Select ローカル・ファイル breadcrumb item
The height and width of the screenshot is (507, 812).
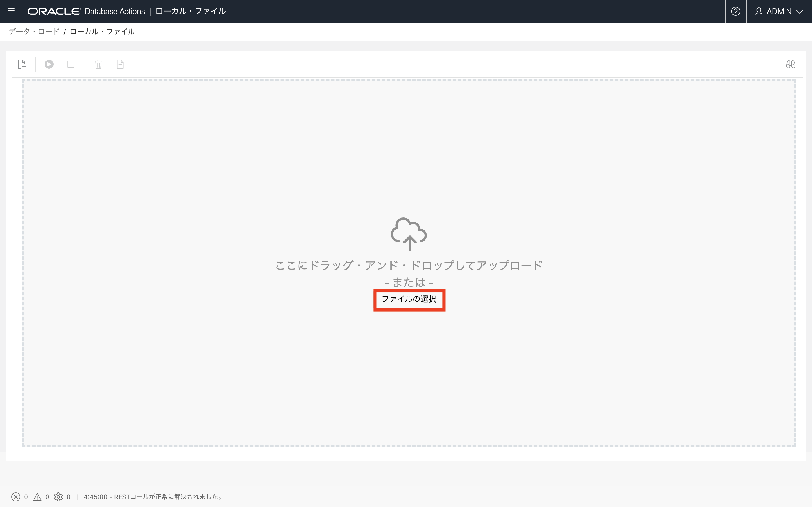click(x=102, y=31)
